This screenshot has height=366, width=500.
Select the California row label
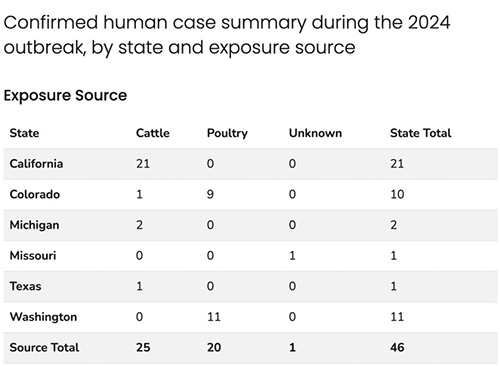click(36, 164)
